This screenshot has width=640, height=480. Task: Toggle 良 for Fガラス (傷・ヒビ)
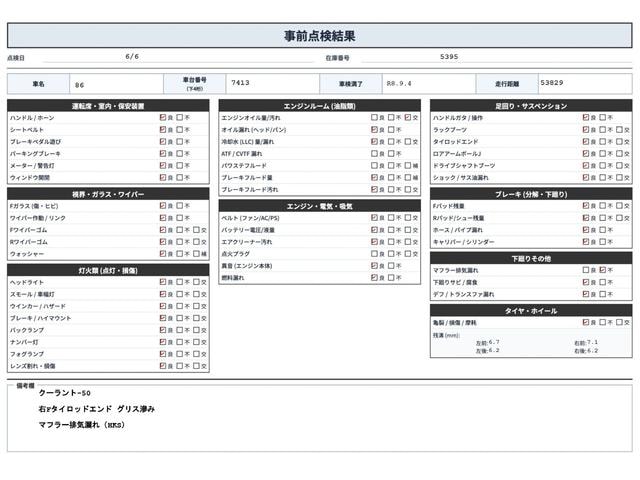coord(163,206)
